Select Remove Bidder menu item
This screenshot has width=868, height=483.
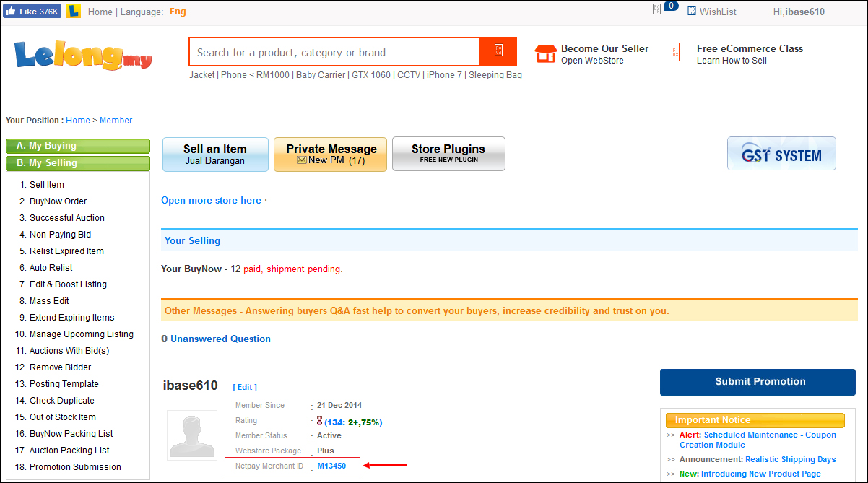[x=61, y=367]
